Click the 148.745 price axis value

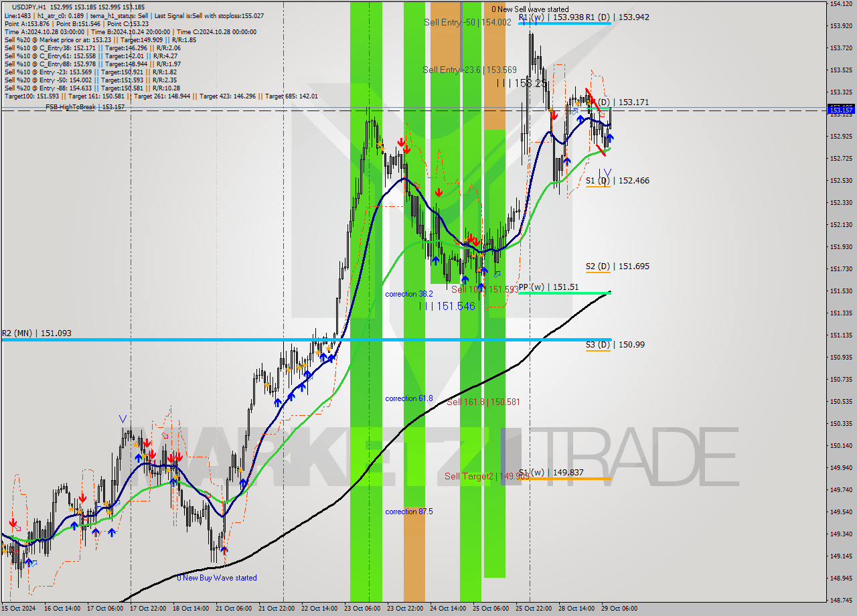841,601
